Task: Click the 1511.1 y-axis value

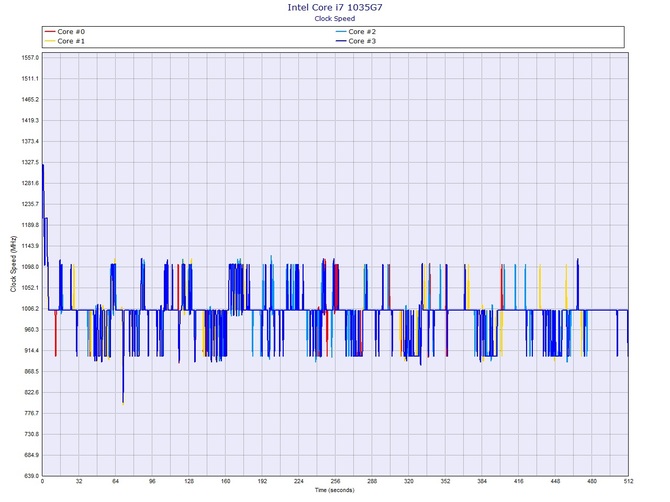Action: (x=30, y=79)
